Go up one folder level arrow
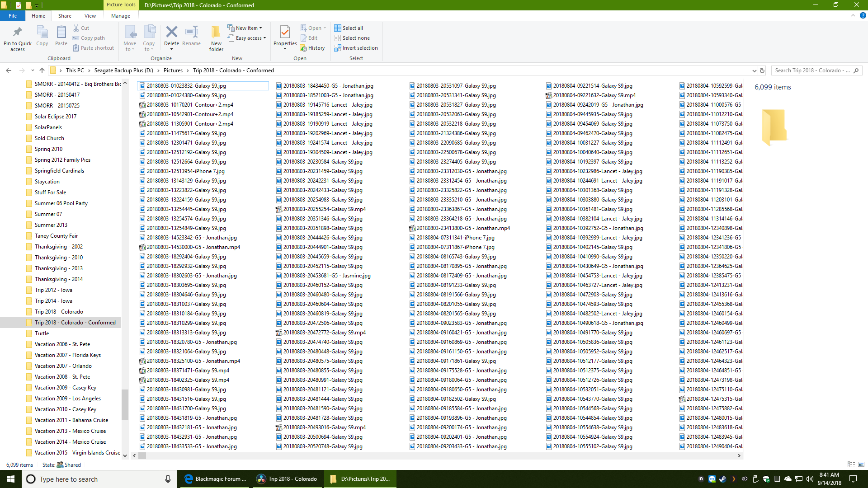Image resolution: width=868 pixels, height=488 pixels. pos(42,70)
